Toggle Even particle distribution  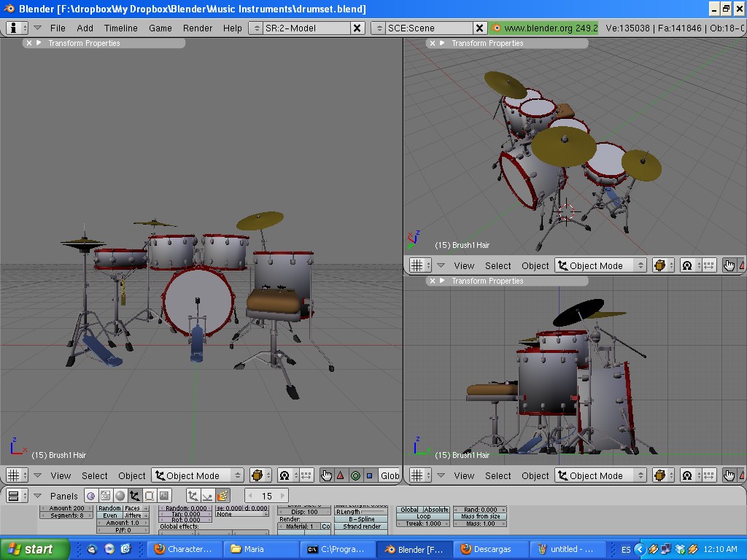click(x=109, y=516)
